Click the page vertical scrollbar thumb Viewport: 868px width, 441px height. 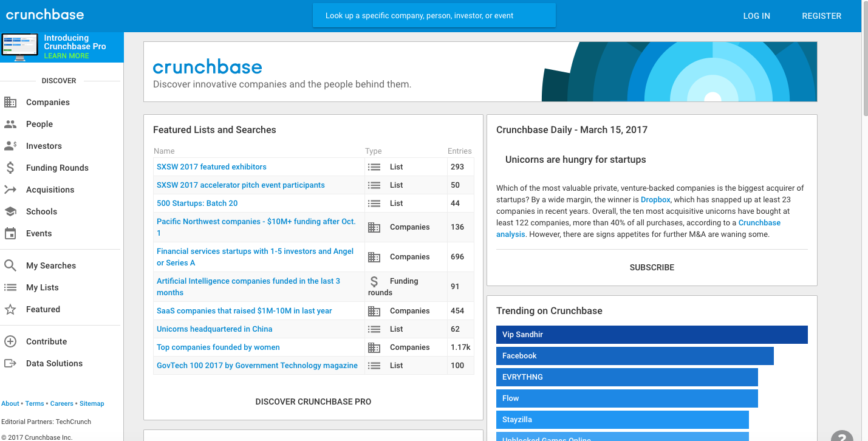(x=865, y=58)
